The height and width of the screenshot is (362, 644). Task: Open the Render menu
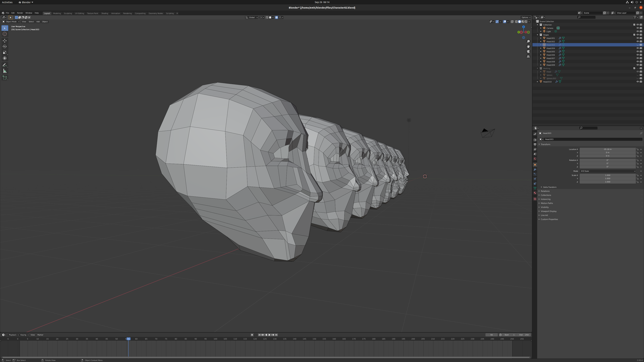coord(20,13)
